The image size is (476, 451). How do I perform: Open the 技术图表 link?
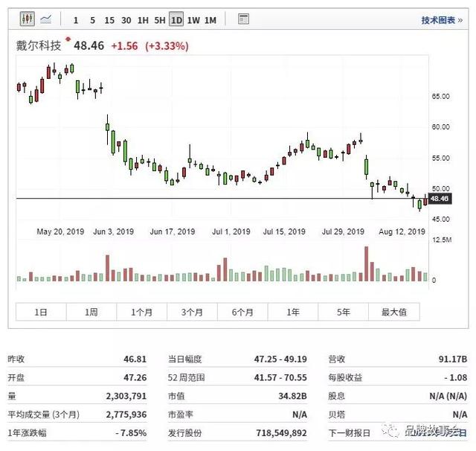442,20
